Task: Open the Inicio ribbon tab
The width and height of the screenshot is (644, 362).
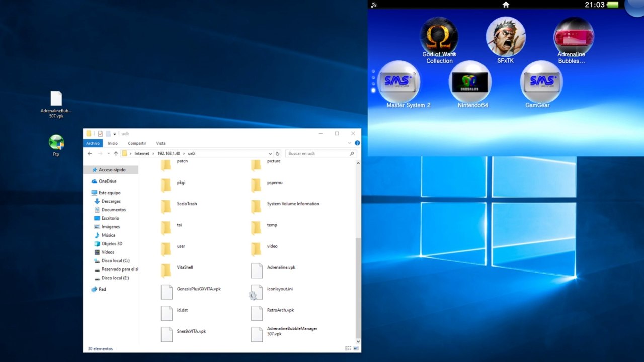Action: pos(112,143)
